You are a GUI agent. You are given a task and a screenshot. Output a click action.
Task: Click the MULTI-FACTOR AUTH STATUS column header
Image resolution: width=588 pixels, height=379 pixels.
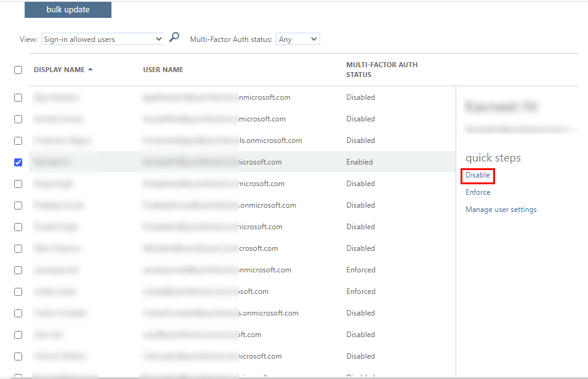pyautogui.click(x=382, y=70)
